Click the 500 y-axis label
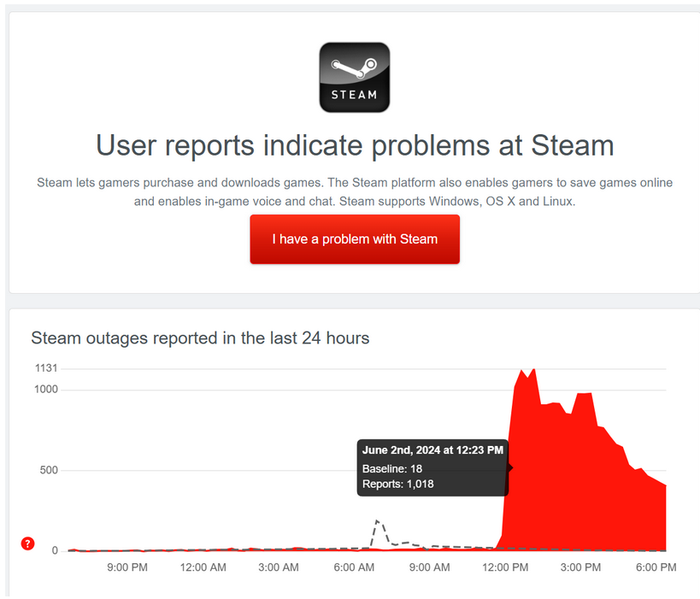Viewport: 700px width, 599px height. (49, 470)
